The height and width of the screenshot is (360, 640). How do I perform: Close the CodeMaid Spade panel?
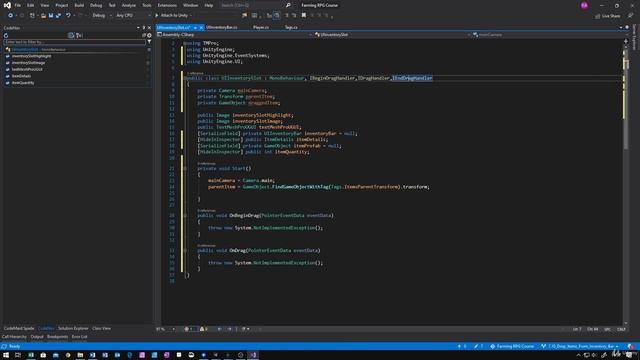[x=149, y=28]
